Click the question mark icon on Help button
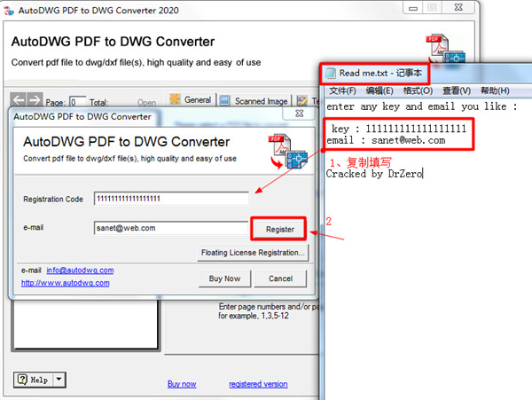Screen dimensions: 532x400 pos(22,380)
